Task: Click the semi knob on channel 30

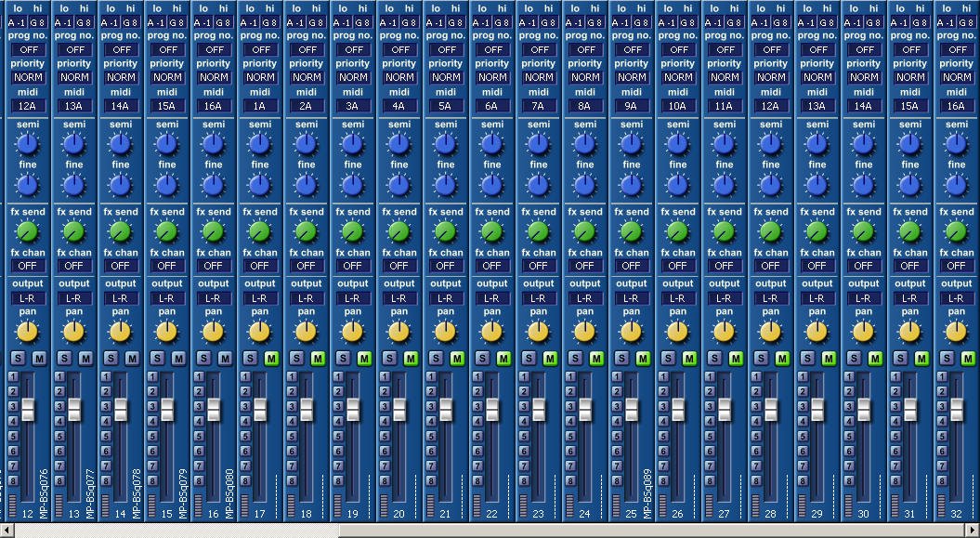Action: tap(863, 144)
